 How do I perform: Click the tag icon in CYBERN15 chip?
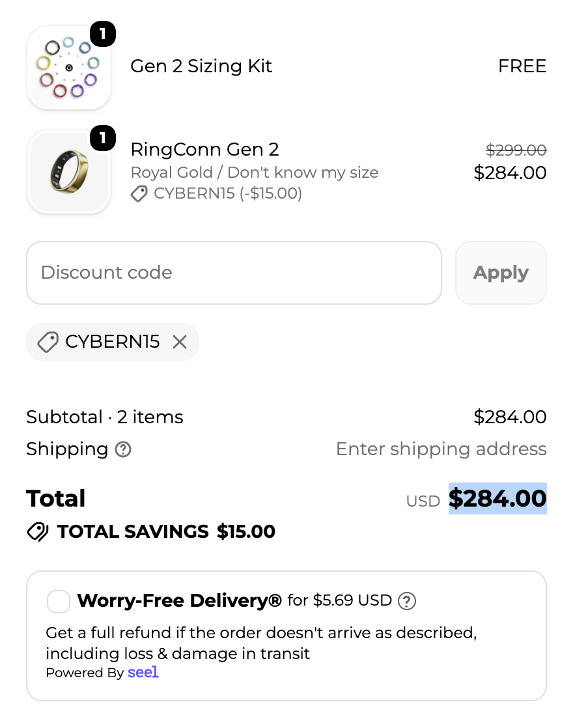pyautogui.click(x=48, y=342)
